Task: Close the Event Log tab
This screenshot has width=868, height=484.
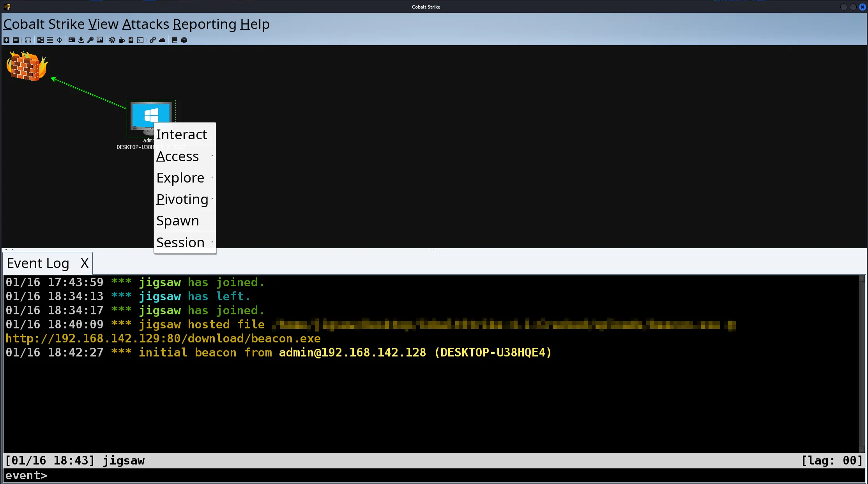Action: point(85,263)
